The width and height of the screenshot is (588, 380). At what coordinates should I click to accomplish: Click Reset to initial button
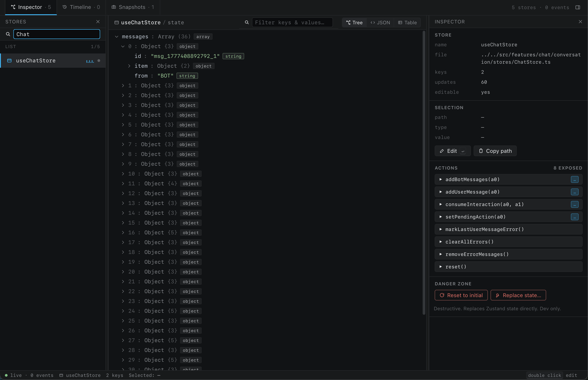(x=461, y=295)
